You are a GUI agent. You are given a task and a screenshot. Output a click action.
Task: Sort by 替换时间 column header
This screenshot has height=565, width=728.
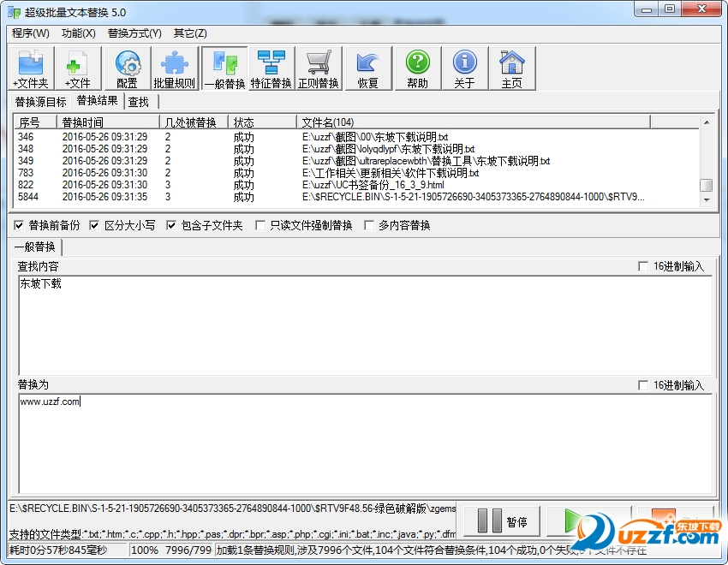click(x=108, y=122)
